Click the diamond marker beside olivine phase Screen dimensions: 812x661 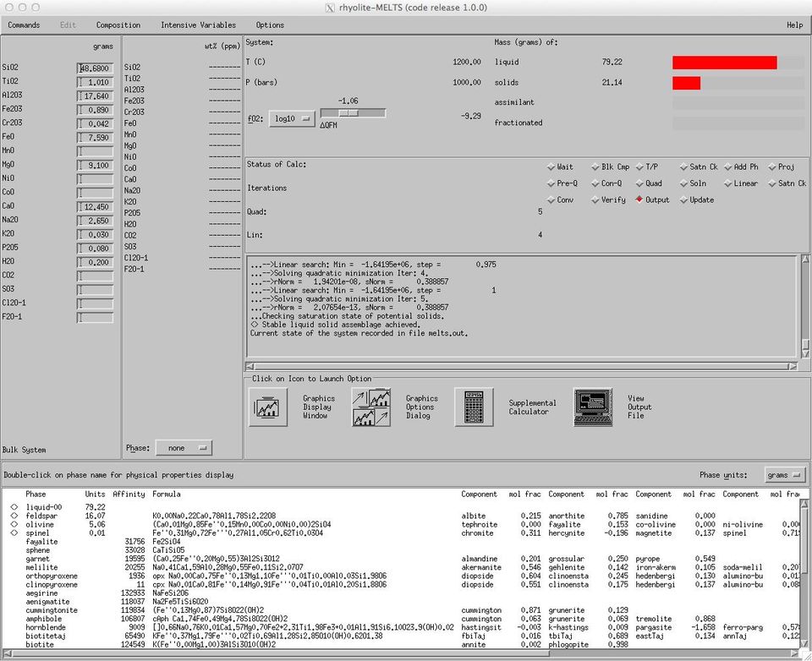point(14,524)
